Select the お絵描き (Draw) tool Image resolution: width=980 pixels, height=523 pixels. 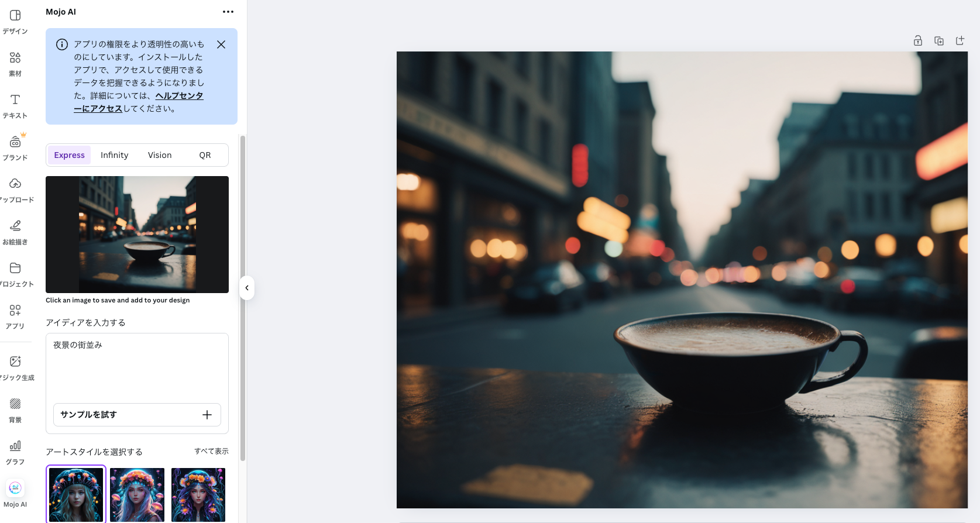[15, 232]
